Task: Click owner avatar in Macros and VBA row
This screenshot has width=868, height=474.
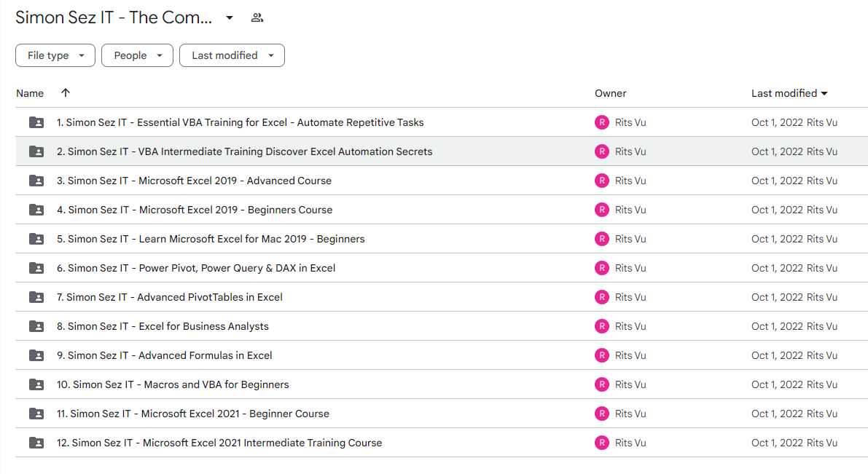Action: point(602,384)
